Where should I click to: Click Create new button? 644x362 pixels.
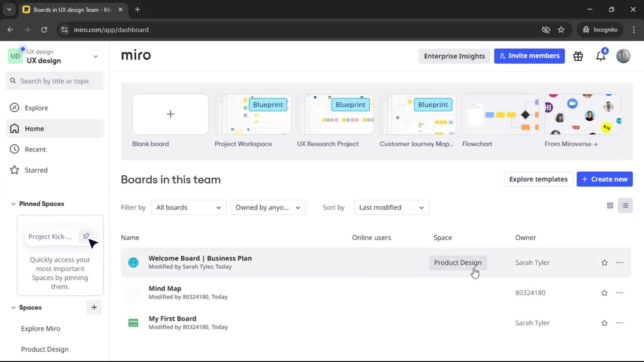click(x=604, y=179)
